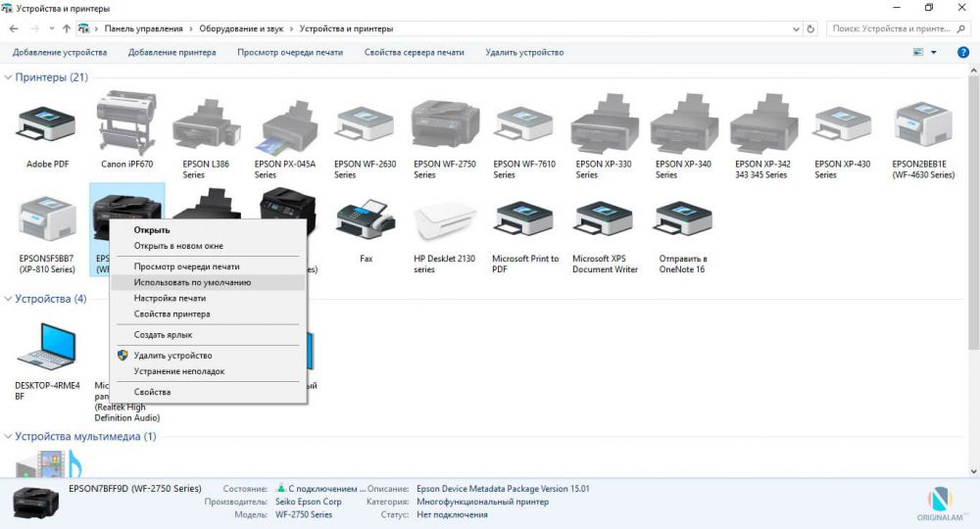
Task: Open the view options dropdown arrow
Action: pyautogui.click(x=934, y=53)
